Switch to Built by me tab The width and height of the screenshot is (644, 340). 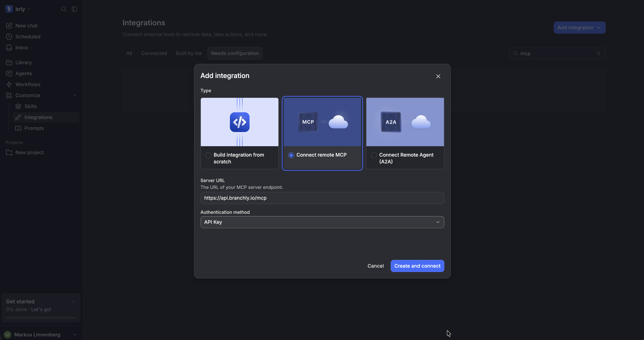[x=189, y=53]
